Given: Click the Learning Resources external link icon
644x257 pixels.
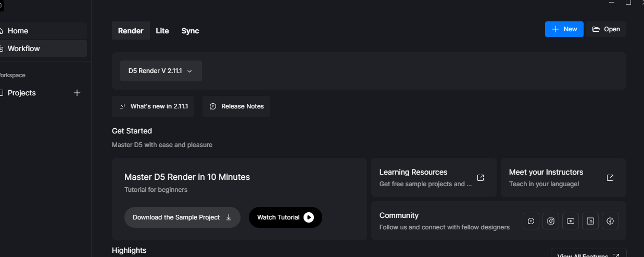Looking at the screenshot, I should point(481,178).
